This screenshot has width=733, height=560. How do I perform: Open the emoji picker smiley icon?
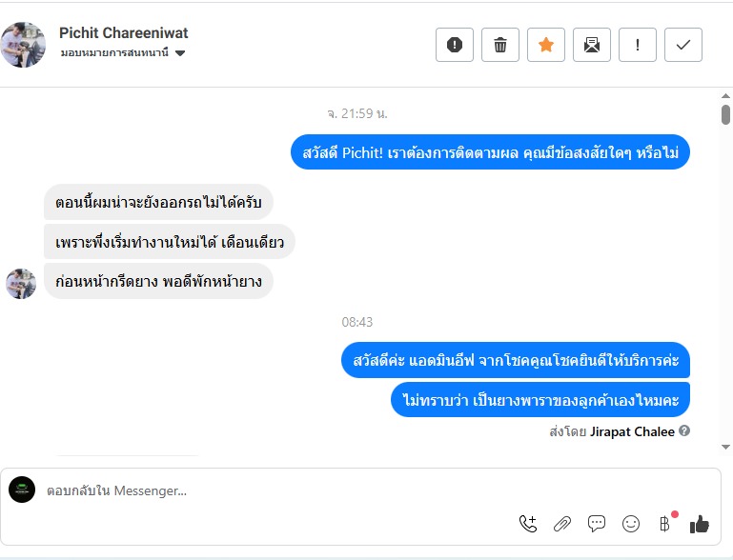click(630, 523)
